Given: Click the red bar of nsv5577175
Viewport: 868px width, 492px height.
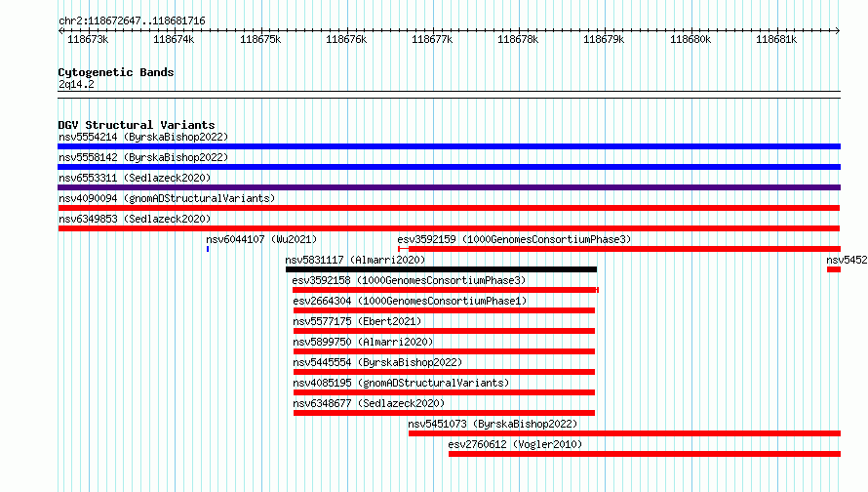Looking at the screenshot, I should click(x=444, y=331).
